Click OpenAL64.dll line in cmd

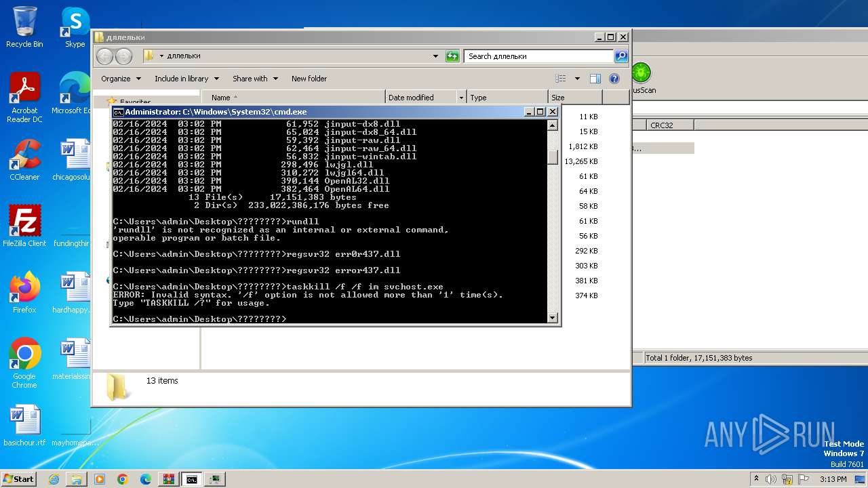pyautogui.click(x=251, y=189)
